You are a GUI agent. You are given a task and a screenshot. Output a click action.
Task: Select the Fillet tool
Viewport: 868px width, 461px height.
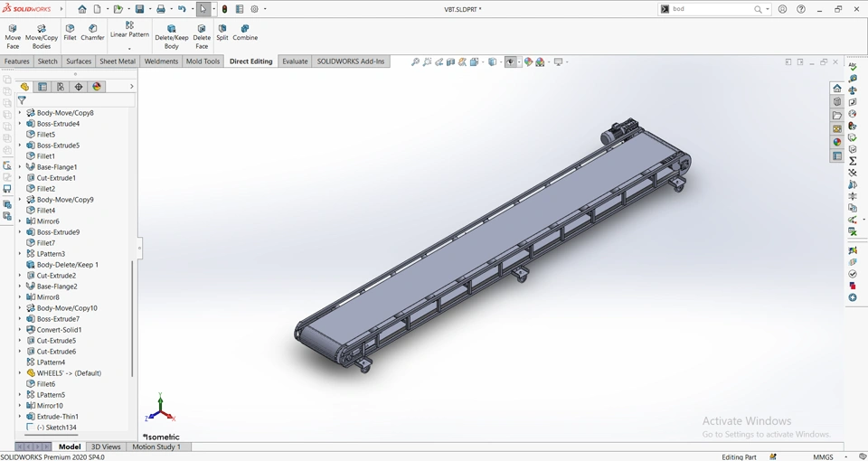click(x=70, y=33)
